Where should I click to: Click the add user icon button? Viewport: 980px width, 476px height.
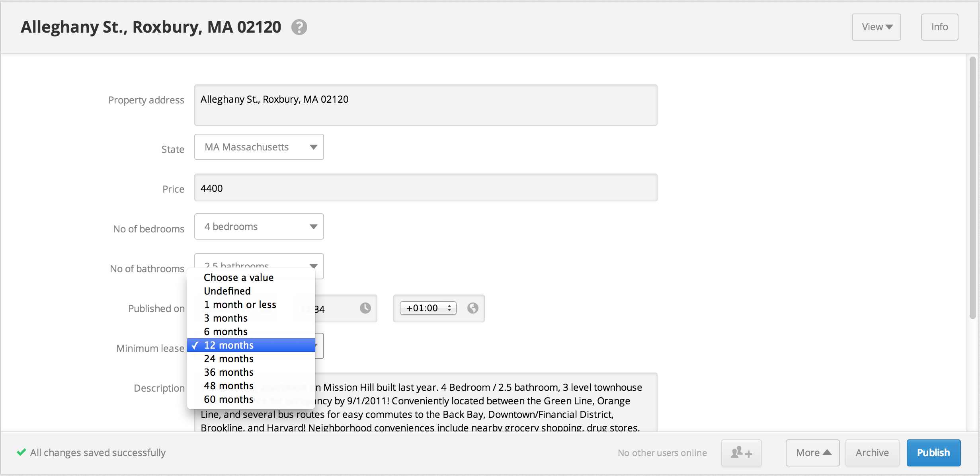(741, 453)
